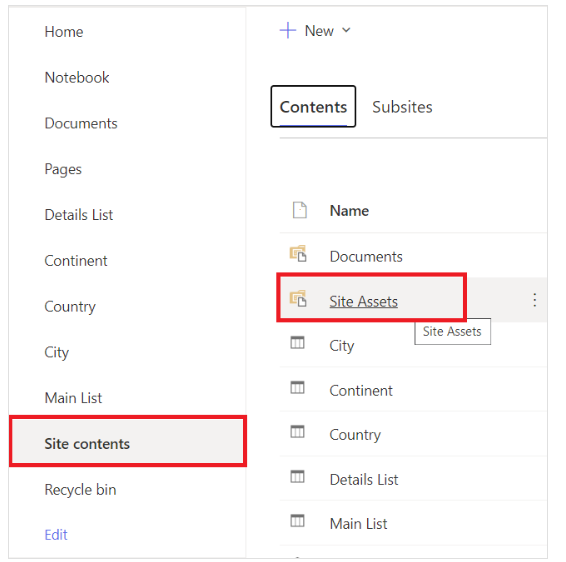Open Notebook from the left navigation
This screenshot has width=566, height=562.
[x=77, y=78]
